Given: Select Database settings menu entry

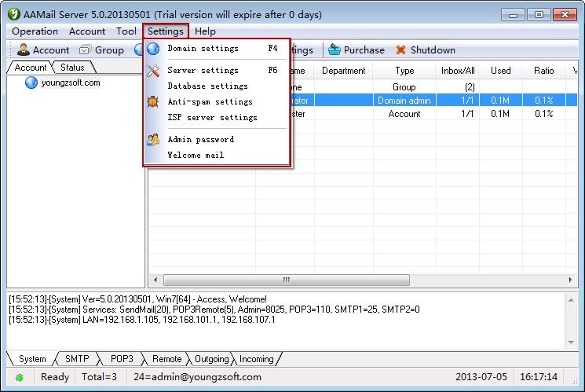Looking at the screenshot, I should coord(217,86).
